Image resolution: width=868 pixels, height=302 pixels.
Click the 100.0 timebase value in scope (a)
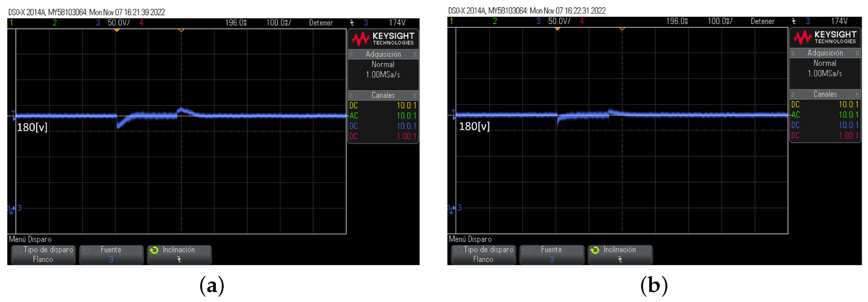(x=279, y=23)
